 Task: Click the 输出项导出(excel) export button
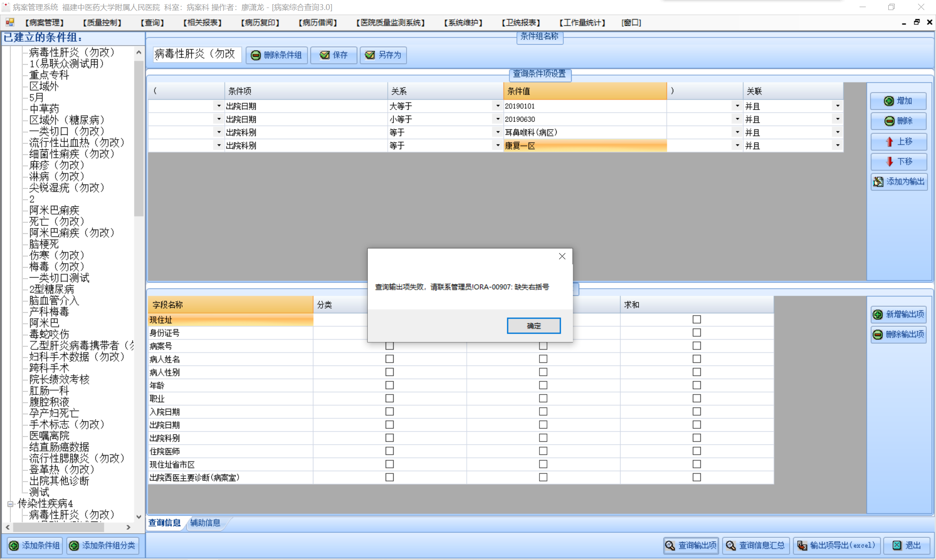[836, 545]
